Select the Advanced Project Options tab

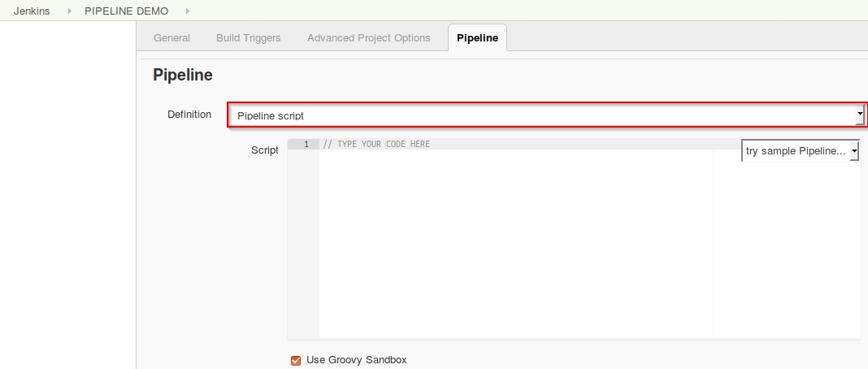pos(368,38)
